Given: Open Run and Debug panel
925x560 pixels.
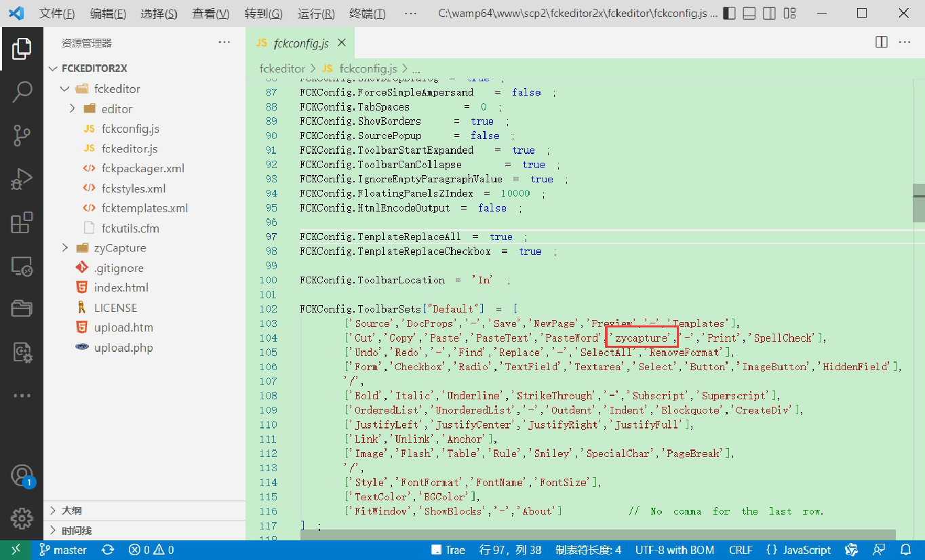Looking at the screenshot, I should (x=22, y=179).
